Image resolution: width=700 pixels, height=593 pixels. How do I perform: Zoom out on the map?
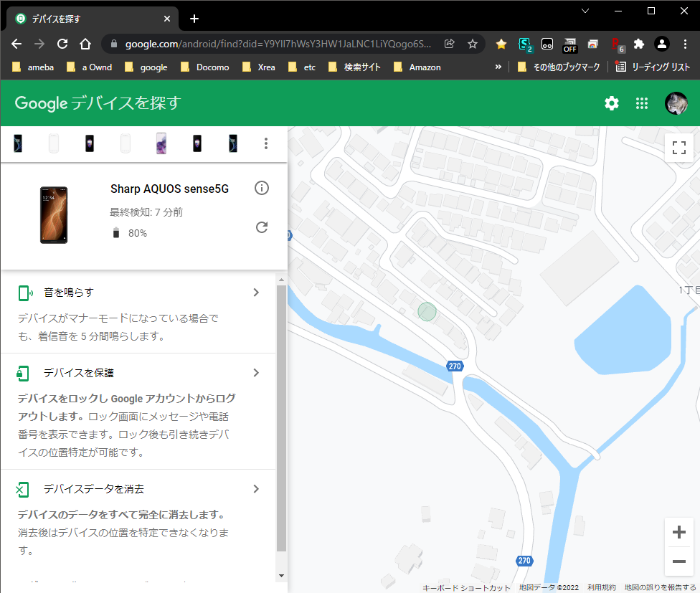point(679,561)
